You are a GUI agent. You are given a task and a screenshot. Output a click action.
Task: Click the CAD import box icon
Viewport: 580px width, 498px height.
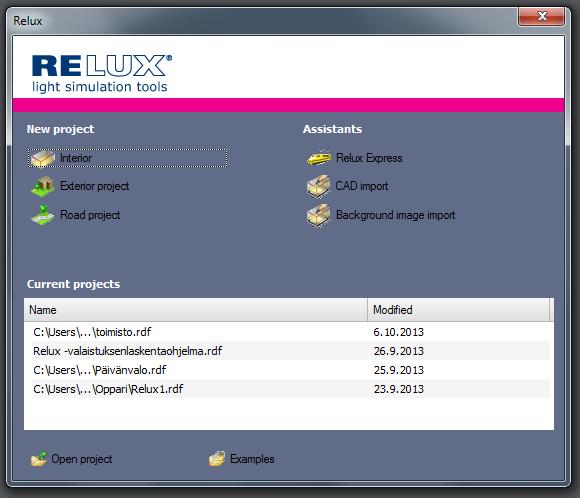[x=318, y=186]
